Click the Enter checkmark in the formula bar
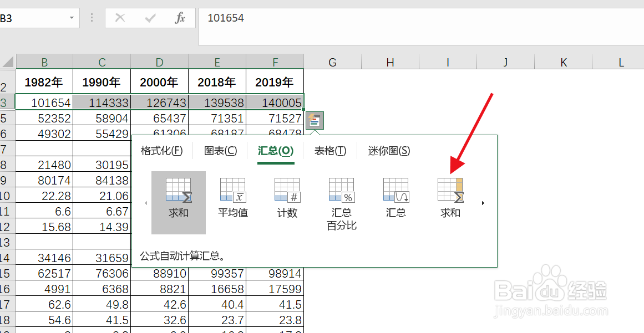 pos(149,18)
